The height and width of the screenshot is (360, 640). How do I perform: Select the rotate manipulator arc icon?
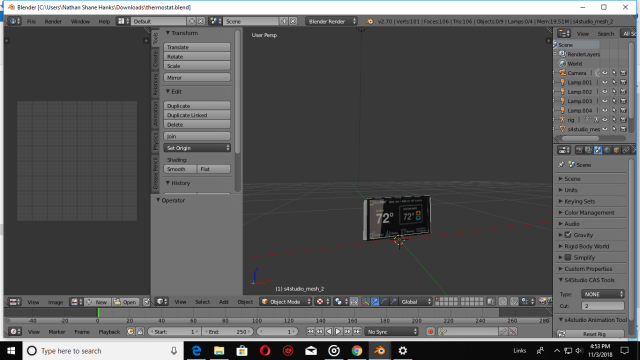[384, 302]
